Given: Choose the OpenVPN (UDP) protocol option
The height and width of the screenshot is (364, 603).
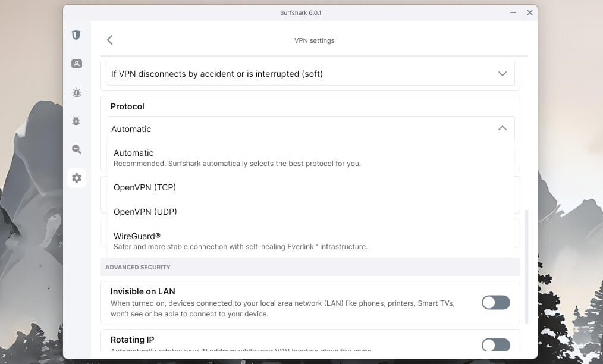Looking at the screenshot, I should click(310, 212).
